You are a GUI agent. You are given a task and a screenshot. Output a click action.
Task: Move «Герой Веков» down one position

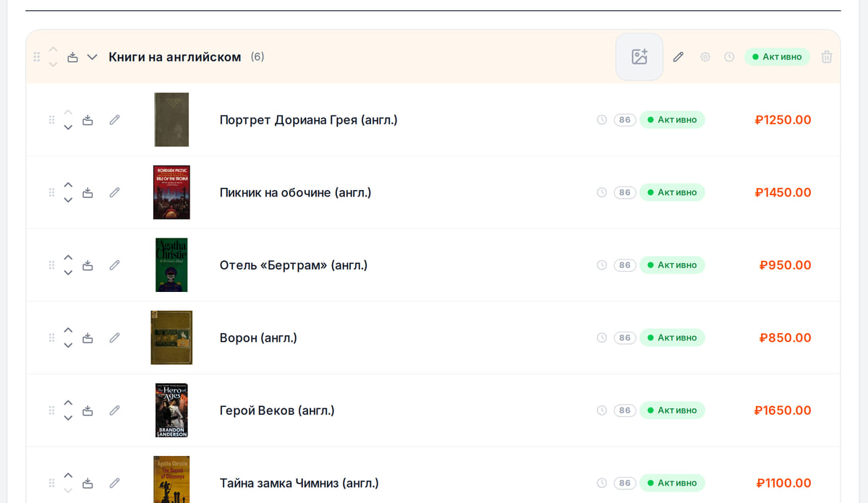click(x=68, y=418)
